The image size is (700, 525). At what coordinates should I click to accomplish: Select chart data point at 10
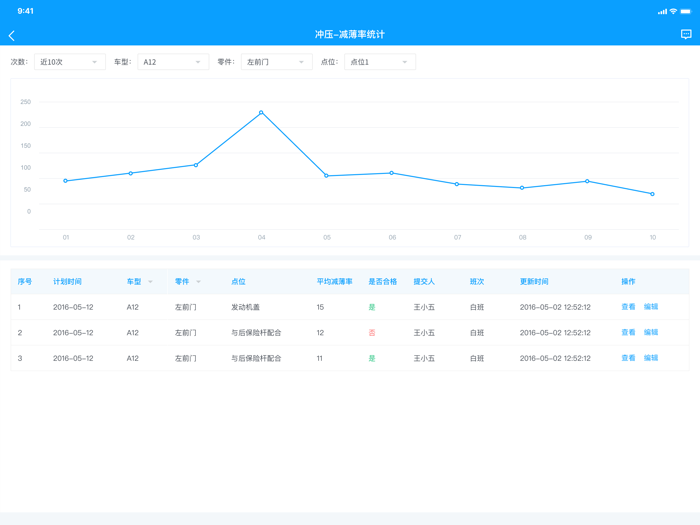coord(652,194)
